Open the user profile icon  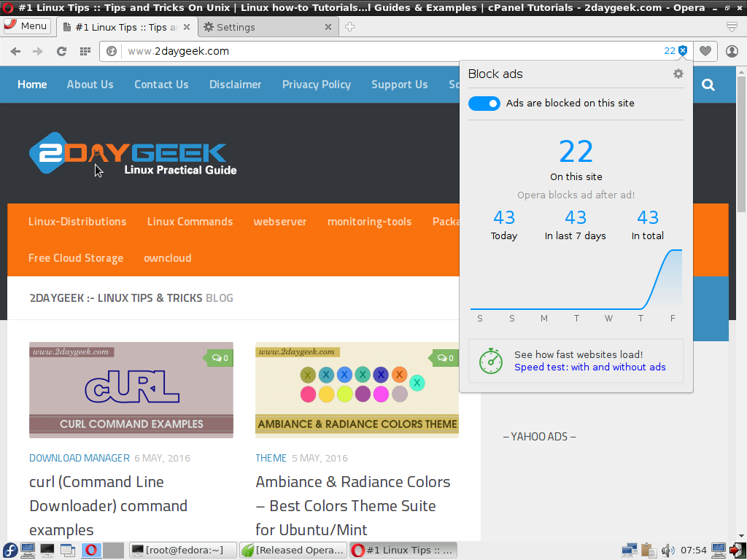point(732,51)
